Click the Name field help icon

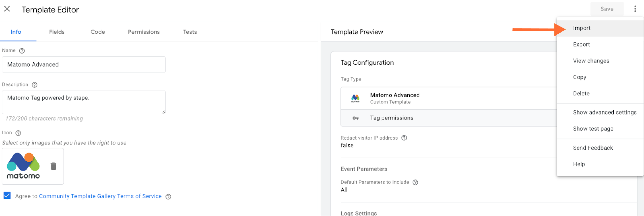pyautogui.click(x=22, y=51)
